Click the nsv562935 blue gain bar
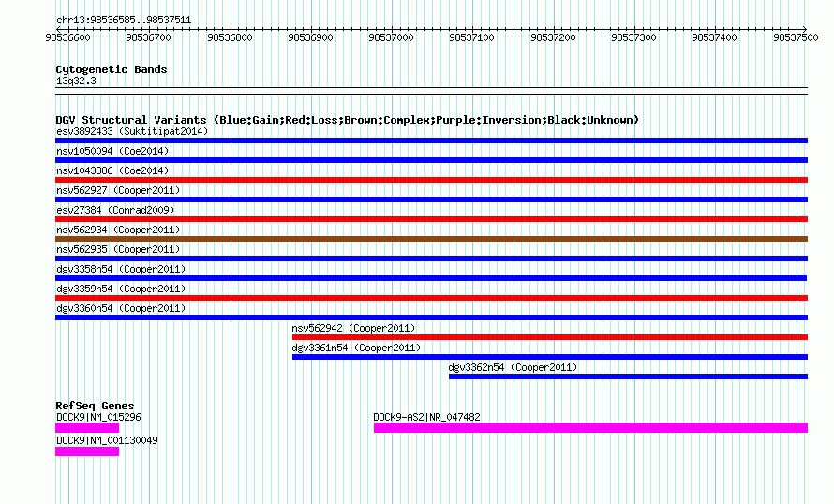Screen dimensions: 834x504 pyautogui.click(x=431, y=259)
